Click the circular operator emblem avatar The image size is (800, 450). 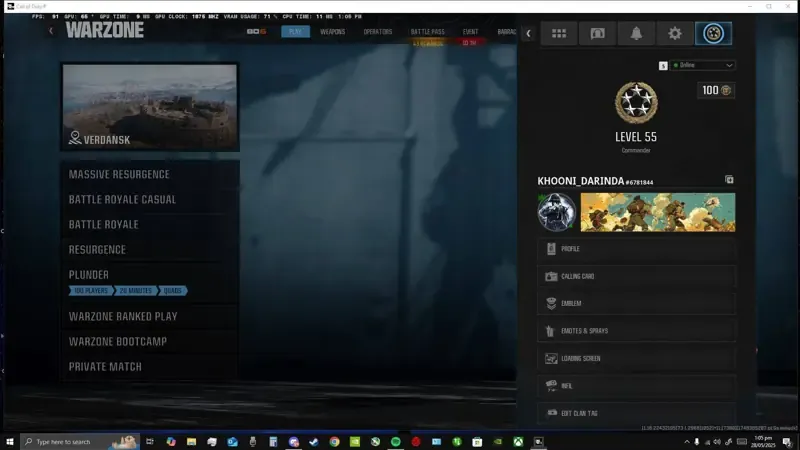557,212
